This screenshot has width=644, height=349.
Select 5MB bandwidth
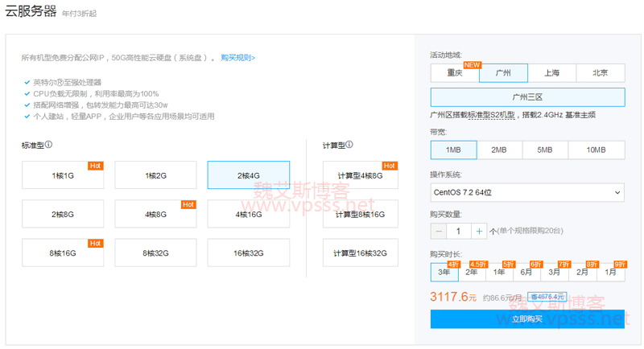coord(545,150)
